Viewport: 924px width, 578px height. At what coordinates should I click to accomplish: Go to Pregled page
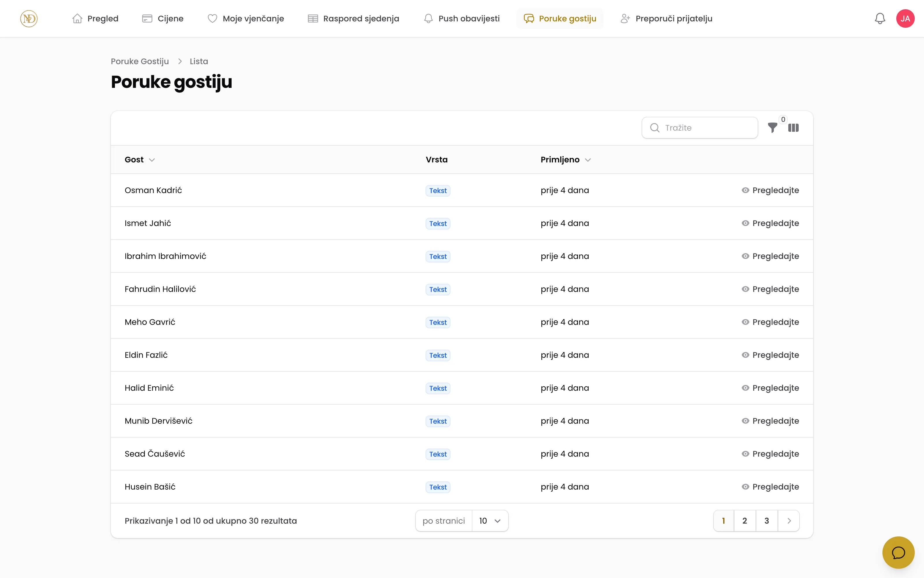click(x=95, y=18)
